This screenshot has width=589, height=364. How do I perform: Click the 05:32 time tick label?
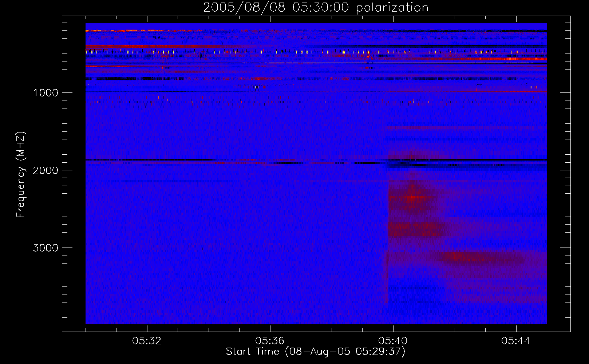pyautogui.click(x=147, y=341)
